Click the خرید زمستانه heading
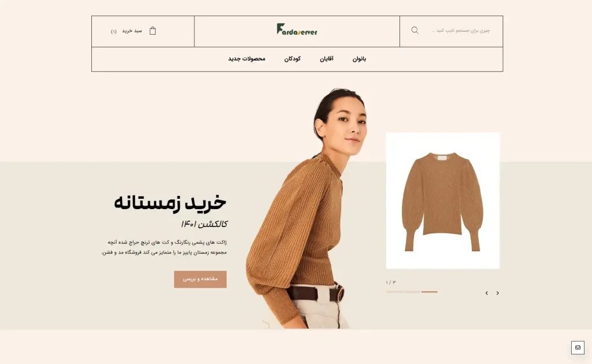 coord(170,203)
